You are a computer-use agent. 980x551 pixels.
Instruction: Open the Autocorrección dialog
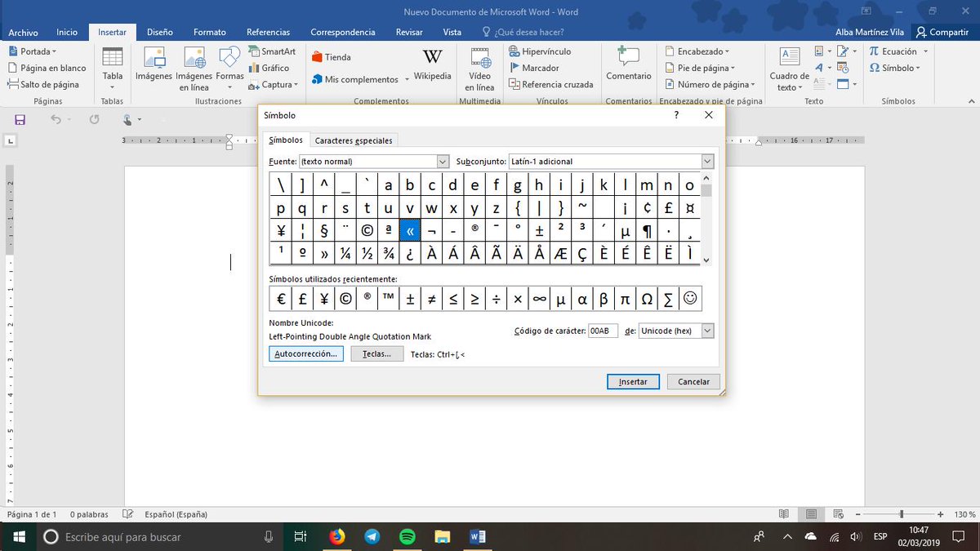coord(305,353)
